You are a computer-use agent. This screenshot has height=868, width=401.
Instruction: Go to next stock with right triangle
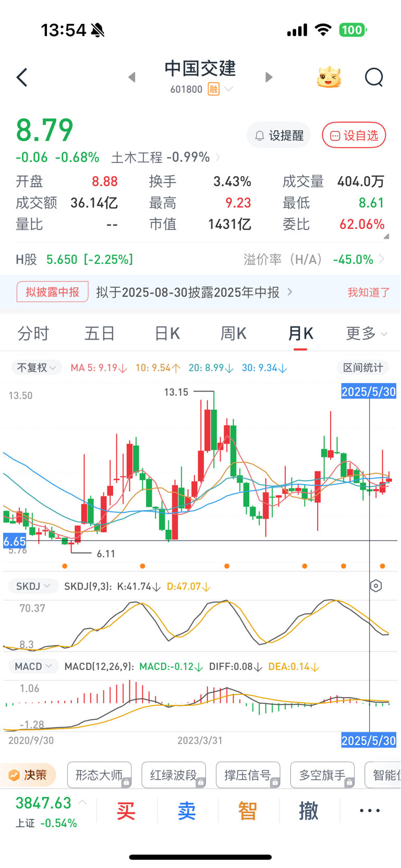pos(269,77)
